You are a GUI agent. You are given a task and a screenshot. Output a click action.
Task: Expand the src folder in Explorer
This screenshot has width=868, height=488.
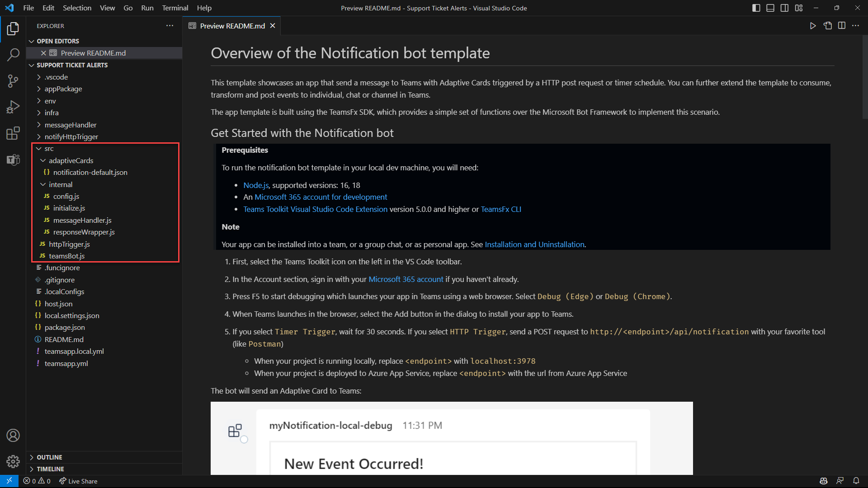coord(49,148)
